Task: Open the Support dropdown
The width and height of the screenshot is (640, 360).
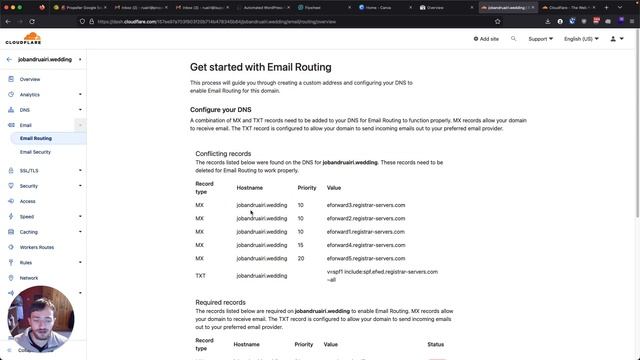Action: click(540, 39)
